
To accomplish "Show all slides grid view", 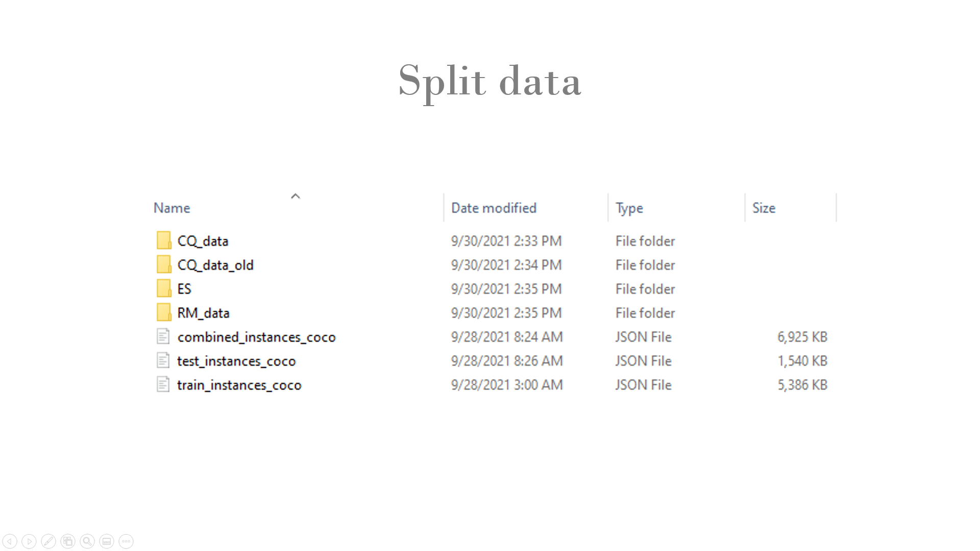I will tap(68, 541).
